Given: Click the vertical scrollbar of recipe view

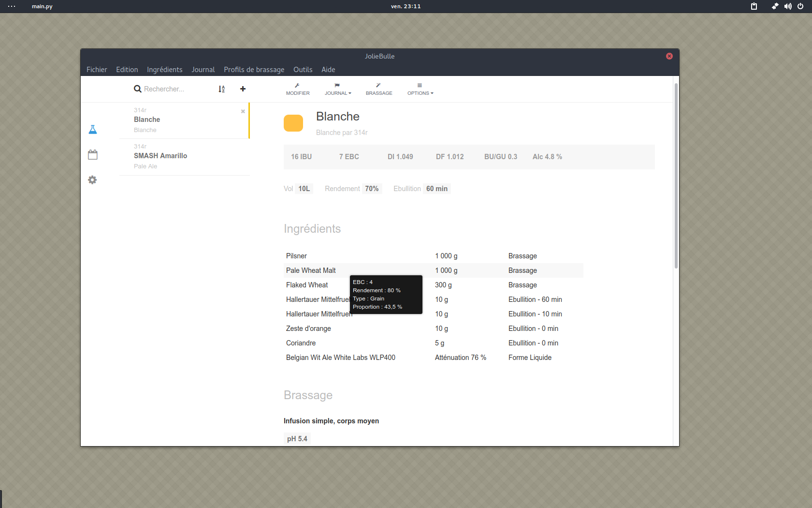Looking at the screenshot, I should [x=676, y=175].
